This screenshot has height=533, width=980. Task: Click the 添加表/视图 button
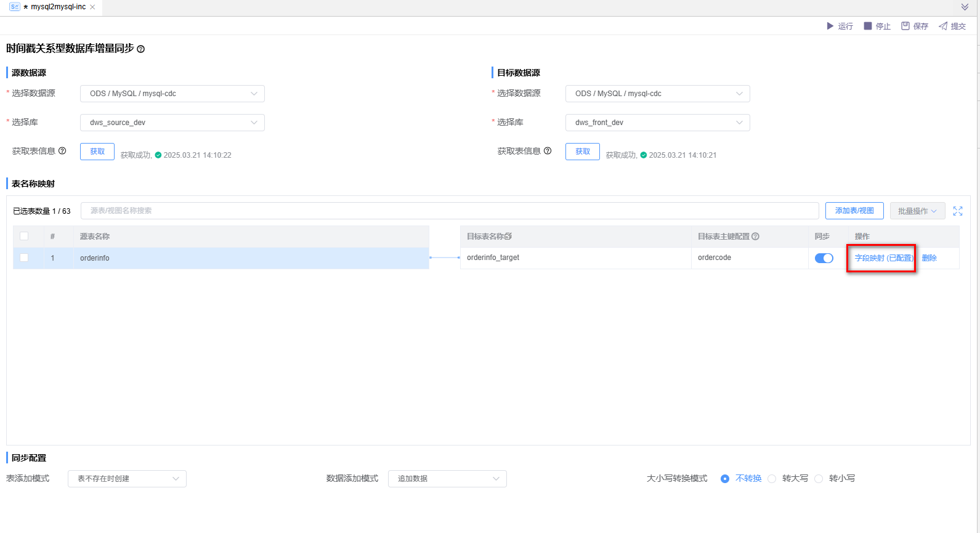pyautogui.click(x=854, y=211)
